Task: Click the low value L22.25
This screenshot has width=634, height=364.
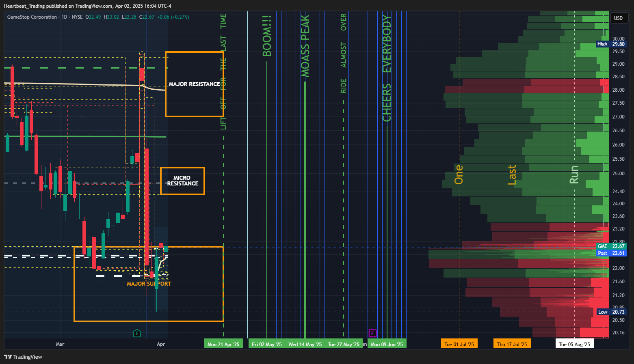Action: coord(129,17)
